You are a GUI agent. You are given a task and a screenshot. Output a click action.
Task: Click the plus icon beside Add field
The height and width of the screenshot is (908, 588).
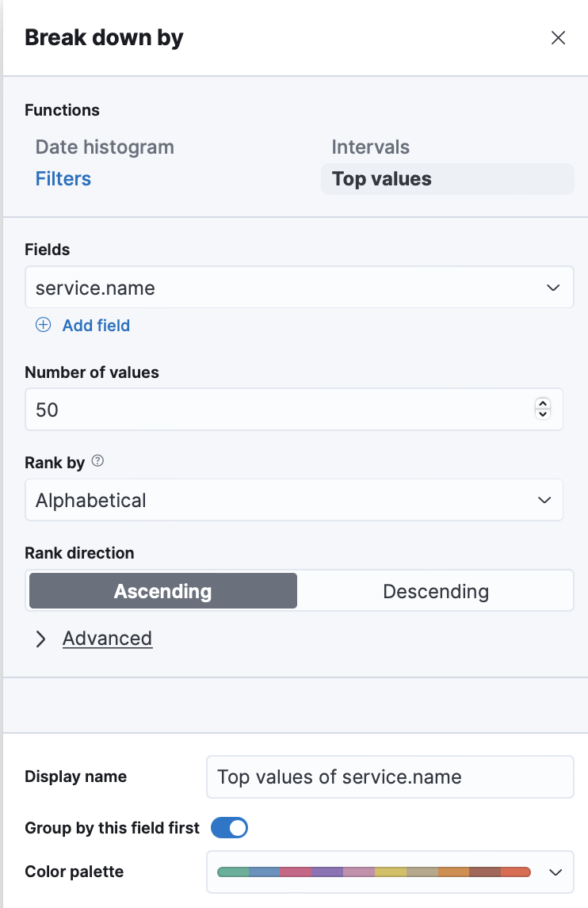(x=44, y=325)
